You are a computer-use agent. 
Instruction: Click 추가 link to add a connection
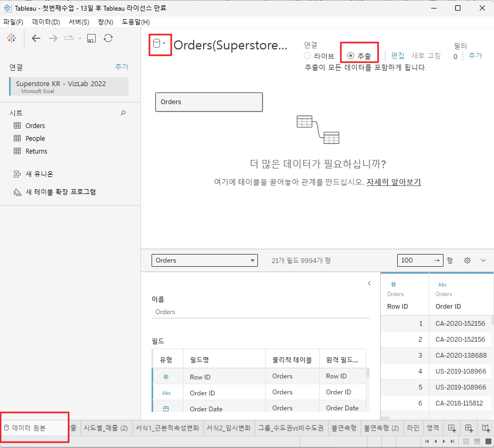click(x=122, y=67)
